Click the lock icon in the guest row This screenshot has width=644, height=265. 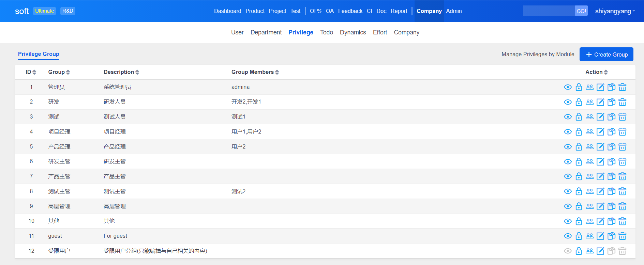point(579,236)
